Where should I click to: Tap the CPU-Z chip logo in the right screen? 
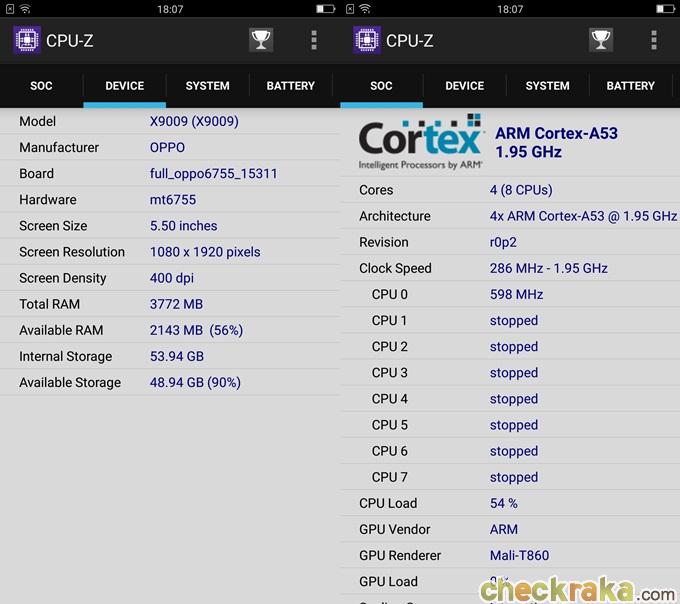click(x=366, y=40)
